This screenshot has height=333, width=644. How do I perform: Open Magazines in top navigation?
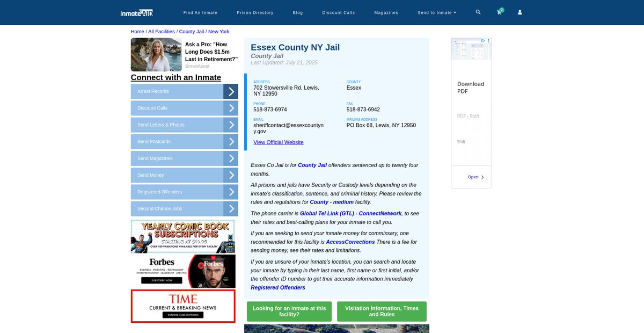[386, 12]
